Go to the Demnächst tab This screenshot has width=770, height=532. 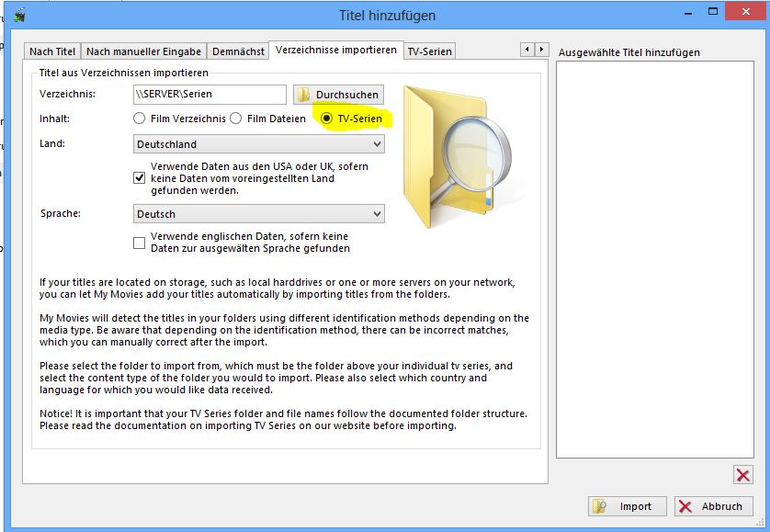pos(238,51)
